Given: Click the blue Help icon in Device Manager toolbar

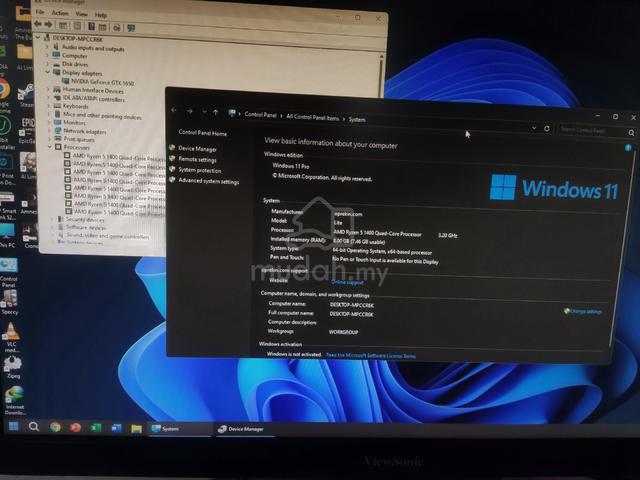Looking at the screenshot, I should pos(91,27).
